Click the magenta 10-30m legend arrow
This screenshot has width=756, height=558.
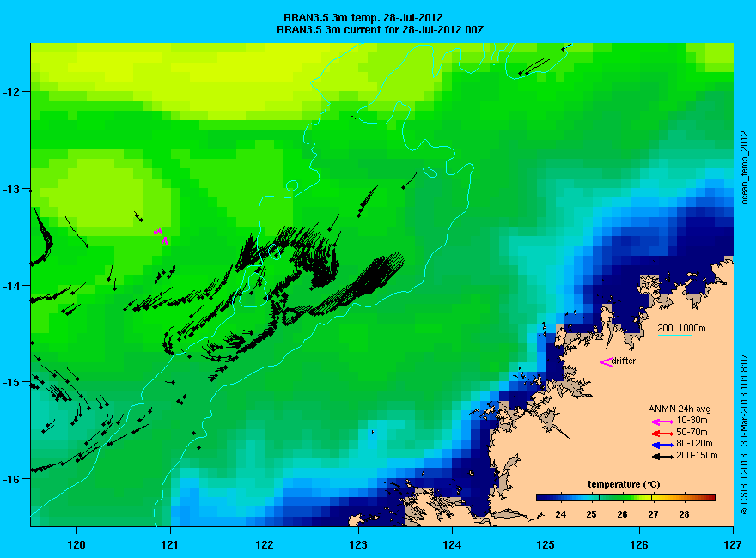pos(662,422)
